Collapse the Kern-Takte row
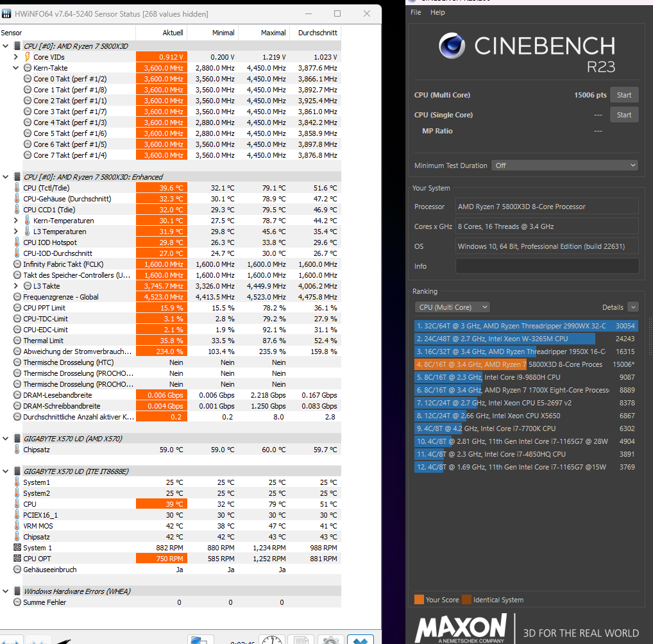The image size is (653, 644). 16,67
